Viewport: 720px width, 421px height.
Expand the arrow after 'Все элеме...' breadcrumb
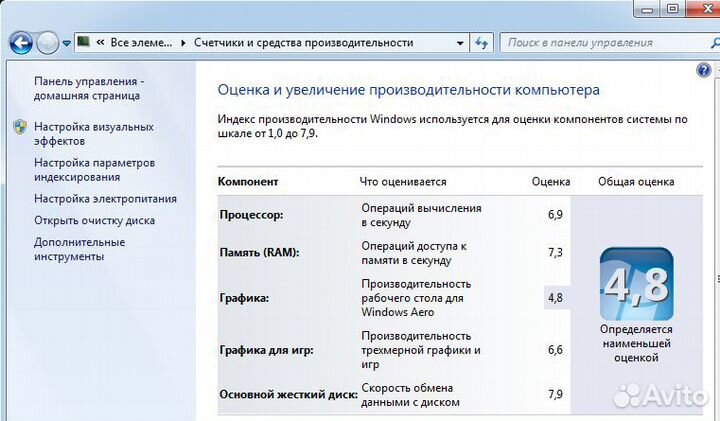coord(183,43)
